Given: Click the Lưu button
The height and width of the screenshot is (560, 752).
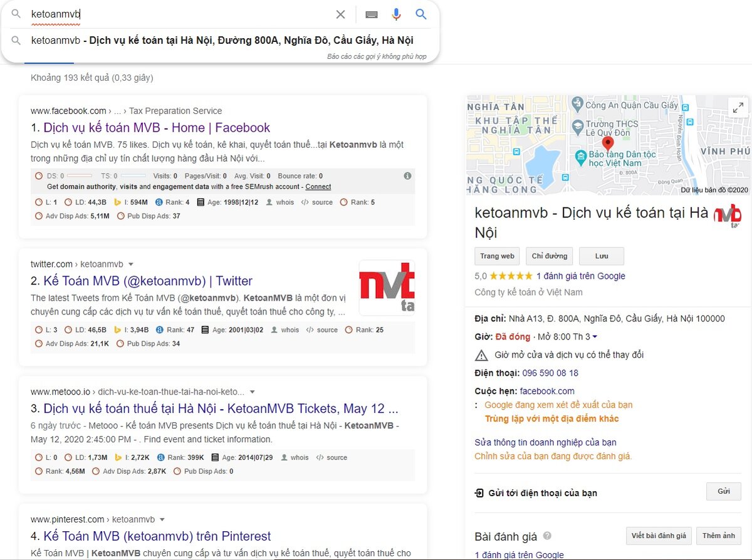Looking at the screenshot, I should point(602,256).
